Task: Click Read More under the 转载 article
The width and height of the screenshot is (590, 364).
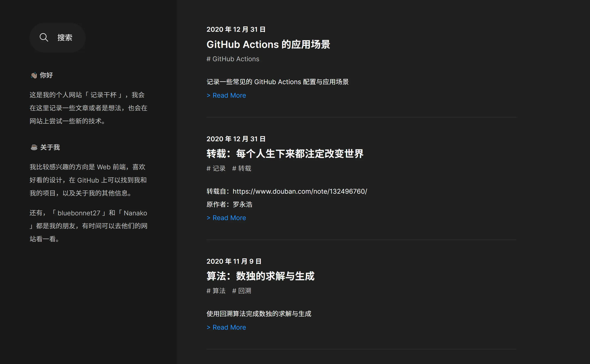Action: coord(226,218)
